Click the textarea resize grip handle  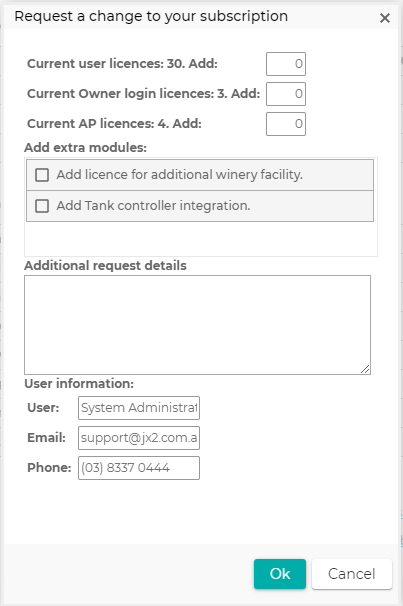[x=365, y=369]
